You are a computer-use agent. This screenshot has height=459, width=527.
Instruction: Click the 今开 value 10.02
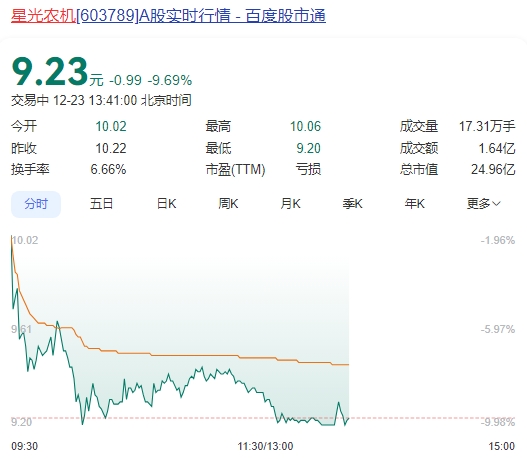pos(111,126)
